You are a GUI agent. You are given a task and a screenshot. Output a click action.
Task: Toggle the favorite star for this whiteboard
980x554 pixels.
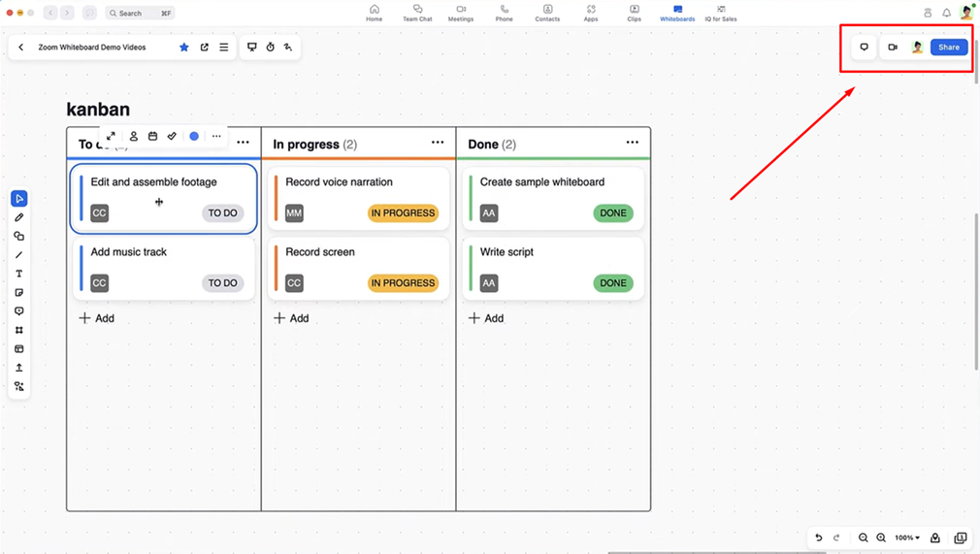click(183, 47)
